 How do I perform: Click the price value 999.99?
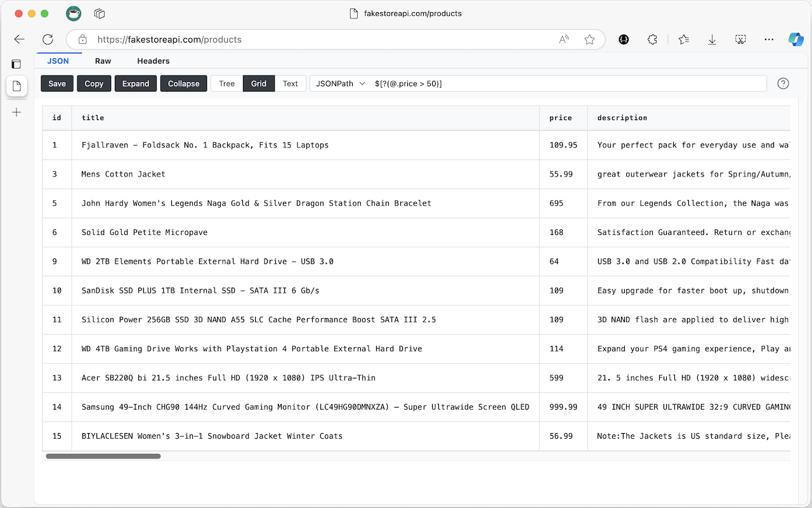coord(563,407)
